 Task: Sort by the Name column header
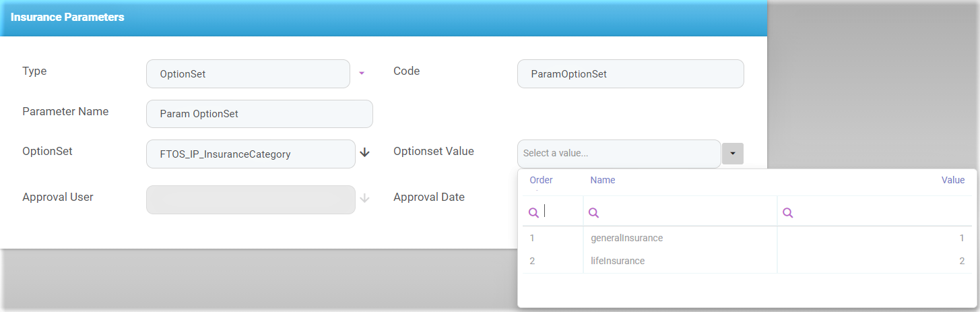pos(602,180)
